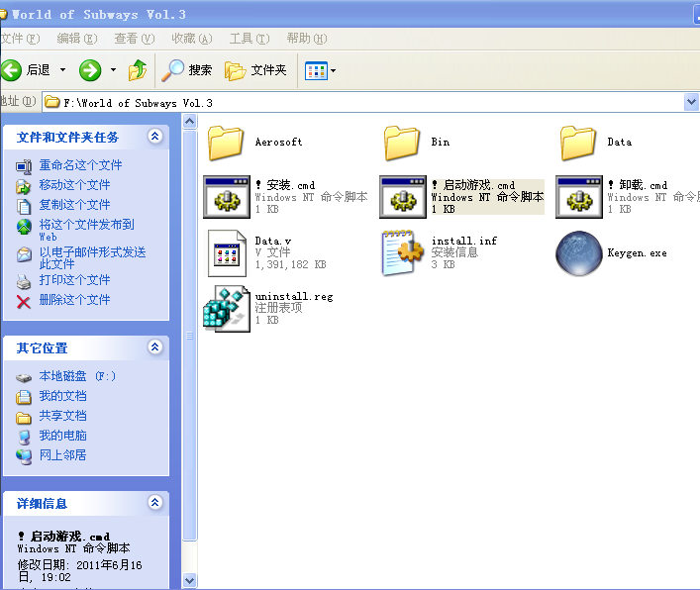Select the Keygen.exe file icon
This screenshot has width=700, height=590.
pos(578,252)
